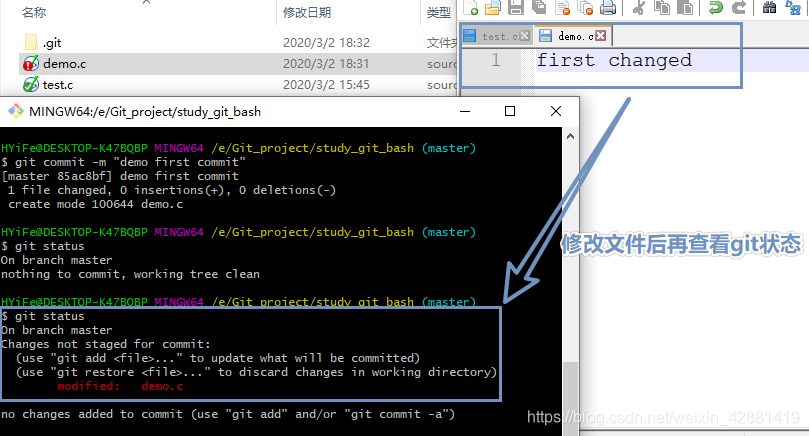The width and height of the screenshot is (809, 436).
Task: Click '1 file changed, 0 insertions(+)' line
Action: point(172,190)
